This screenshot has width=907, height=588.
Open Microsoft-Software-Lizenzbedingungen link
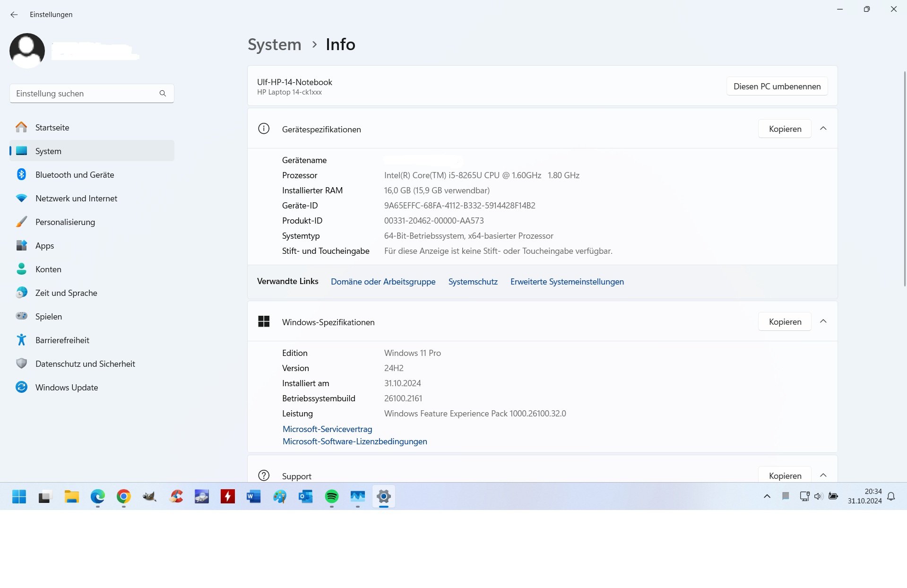click(x=355, y=441)
